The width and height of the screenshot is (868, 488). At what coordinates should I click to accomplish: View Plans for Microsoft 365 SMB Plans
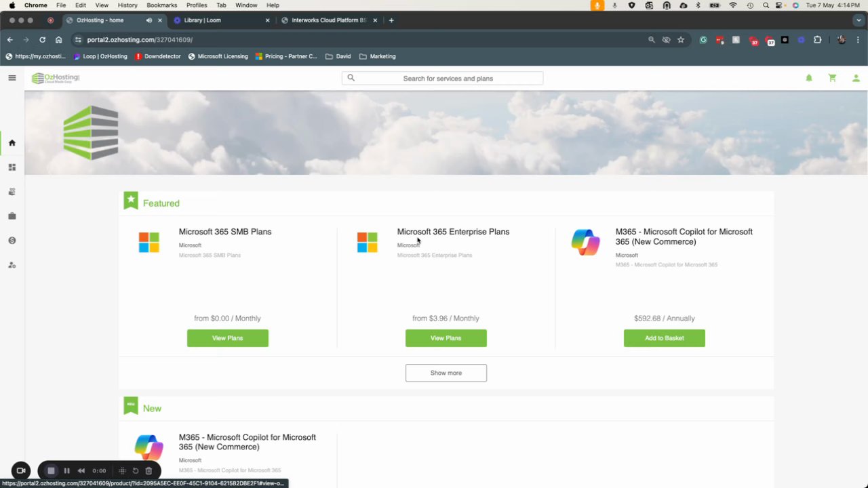coord(228,338)
